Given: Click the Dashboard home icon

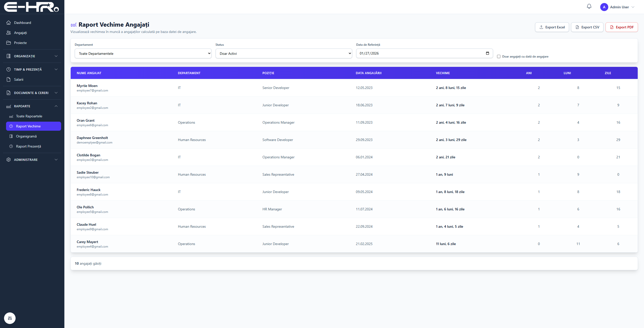Looking at the screenshot, I should point(9,23).
